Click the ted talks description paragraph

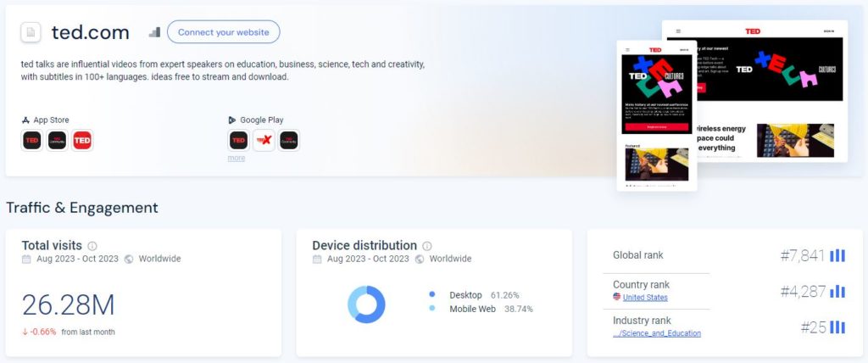[x=223, y=70]
